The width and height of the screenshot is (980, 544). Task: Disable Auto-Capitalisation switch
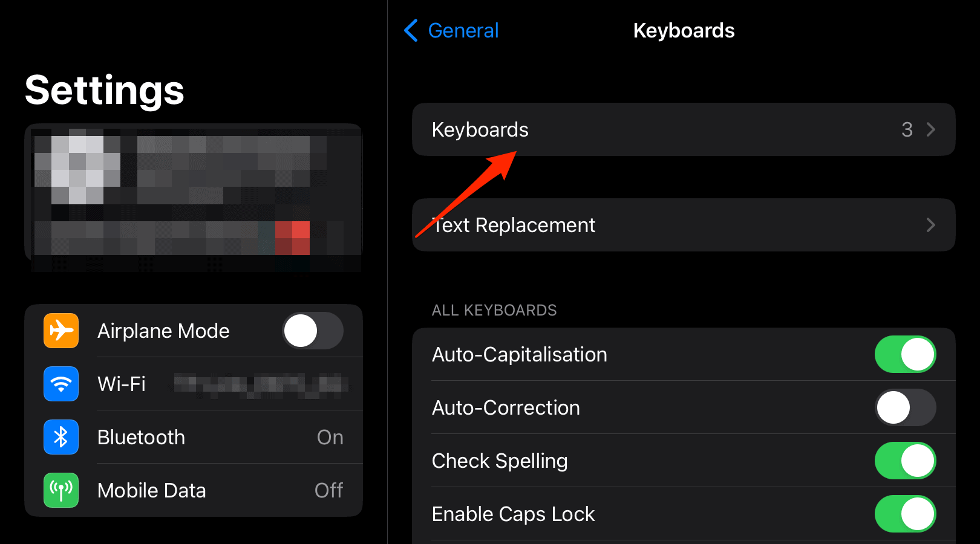click(x=905, y=354)
